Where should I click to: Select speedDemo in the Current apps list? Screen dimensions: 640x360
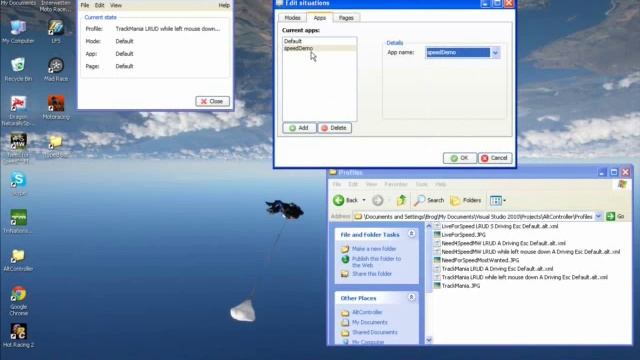320,48
